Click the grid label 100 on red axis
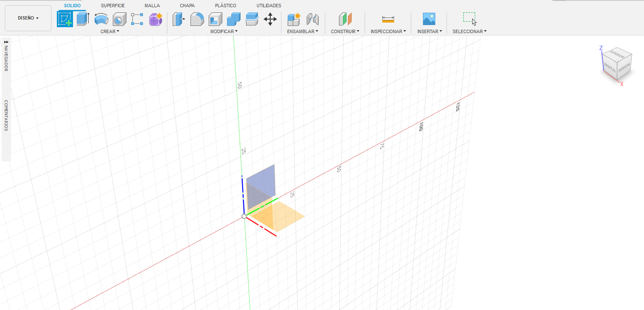The width and height of the screenshot is (644, 310). pyautogui.click(x=421, y=126)
